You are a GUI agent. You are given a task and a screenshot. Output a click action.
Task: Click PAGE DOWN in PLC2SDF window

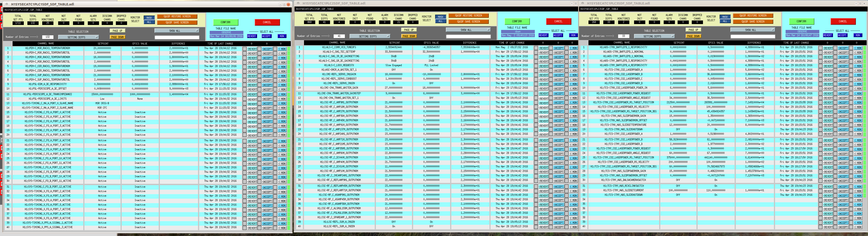[409, 36]
